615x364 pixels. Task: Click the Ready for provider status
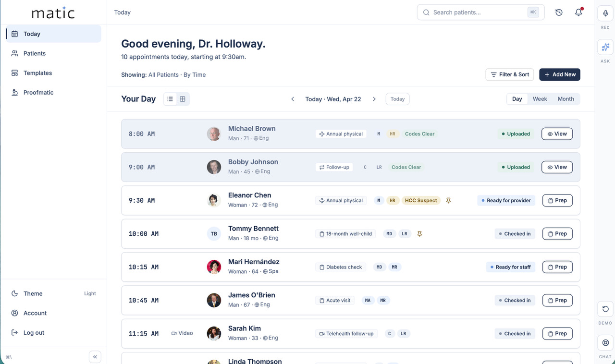point(505,200)
